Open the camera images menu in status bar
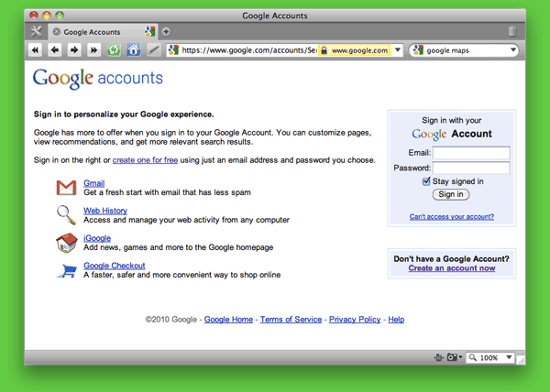 455,357
